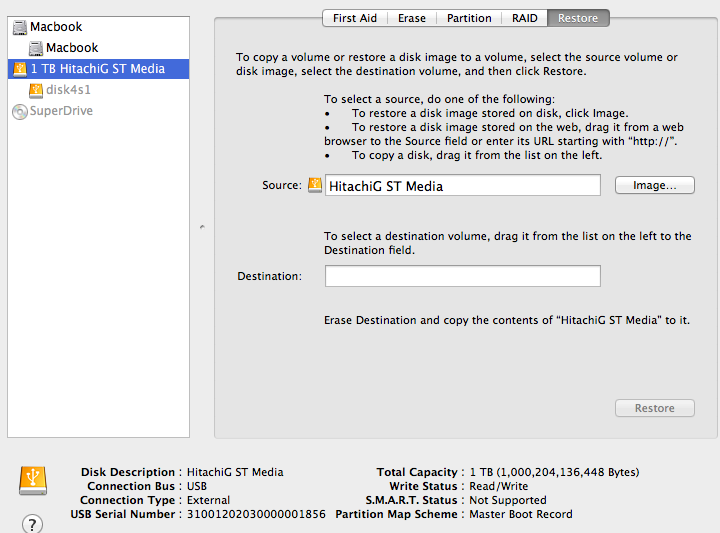Open help with the question mark button
The width and height of the screenshot is (720, 533).
(33, 524)
